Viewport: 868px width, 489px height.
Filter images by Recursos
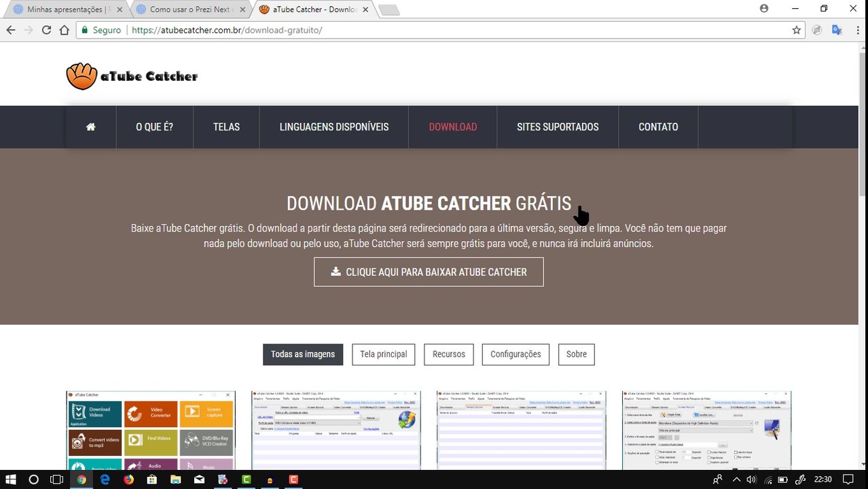pos(449,355)
